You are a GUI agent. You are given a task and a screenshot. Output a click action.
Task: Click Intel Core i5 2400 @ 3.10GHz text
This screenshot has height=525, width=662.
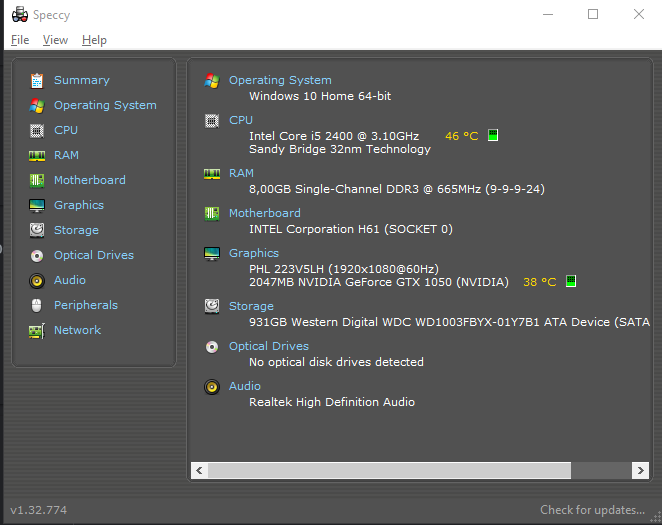pos(334,136)
